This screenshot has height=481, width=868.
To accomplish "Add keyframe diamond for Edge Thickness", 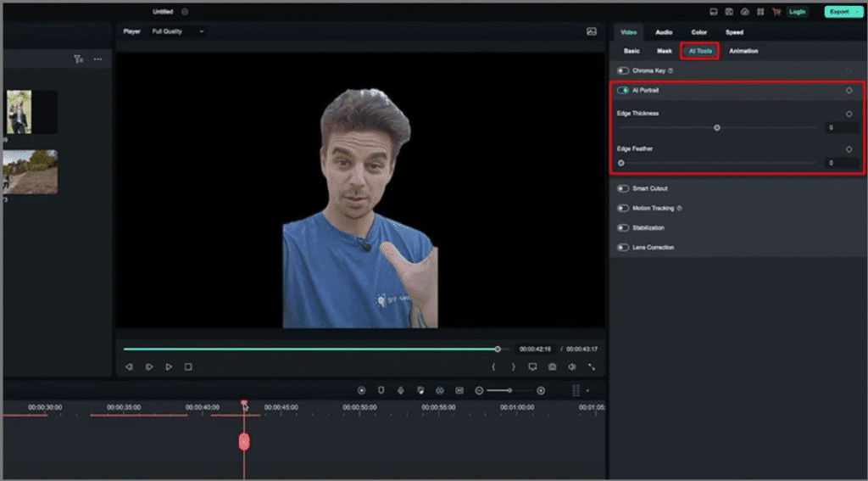I will 849,115.
